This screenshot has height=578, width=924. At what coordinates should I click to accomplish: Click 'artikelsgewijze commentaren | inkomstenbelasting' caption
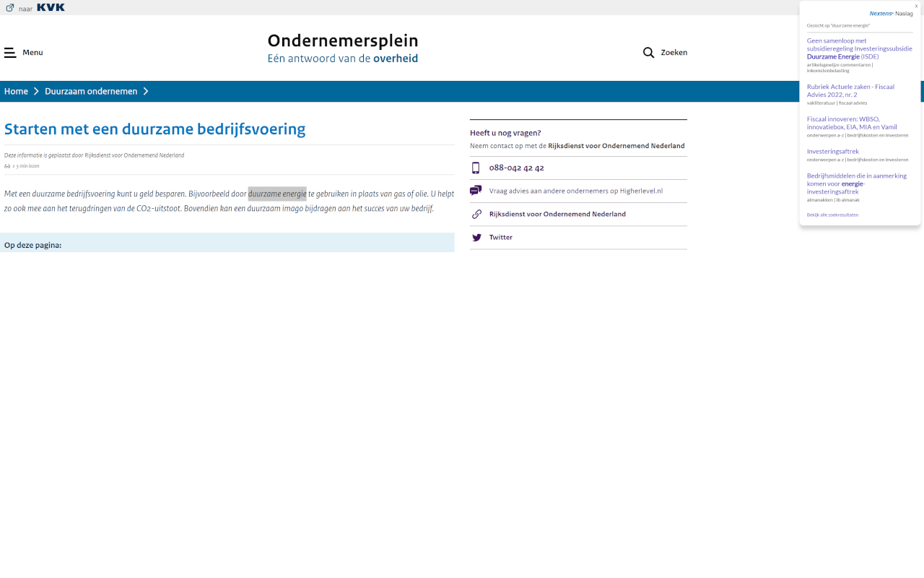point(840,67)
